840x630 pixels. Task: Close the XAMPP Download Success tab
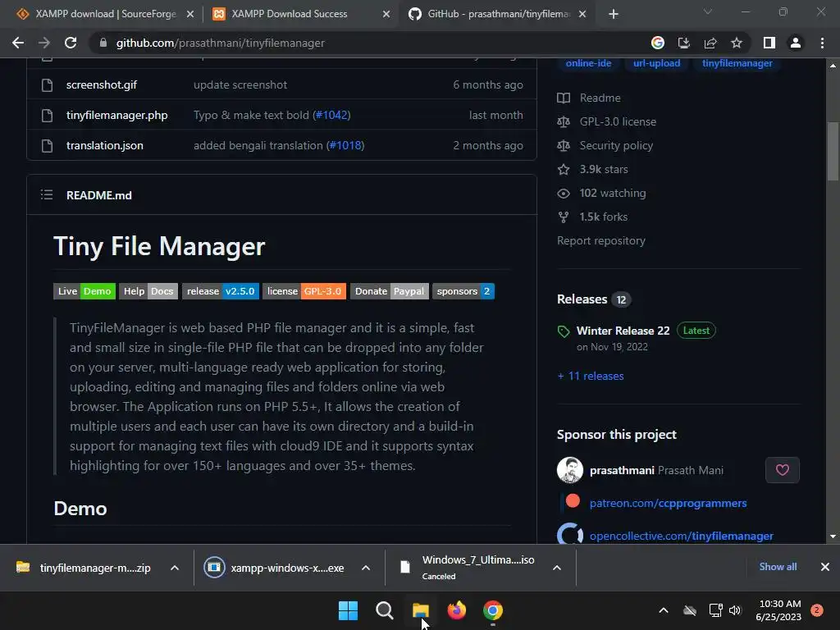point(386,15)
